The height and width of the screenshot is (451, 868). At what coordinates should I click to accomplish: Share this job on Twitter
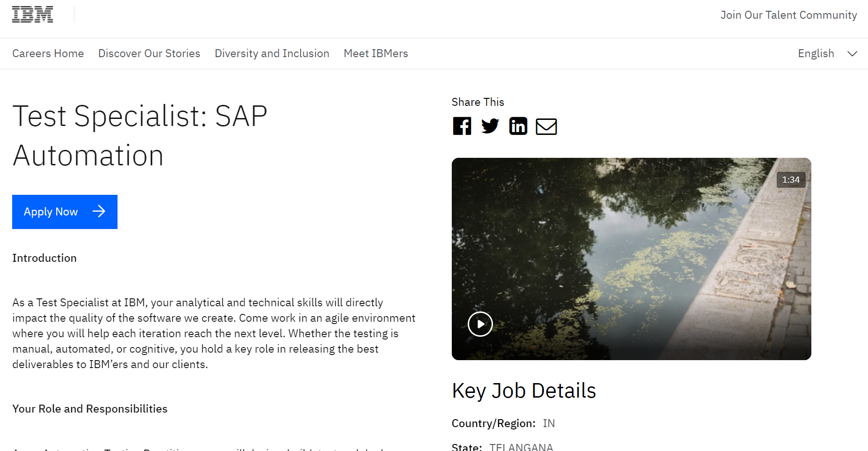490,126
